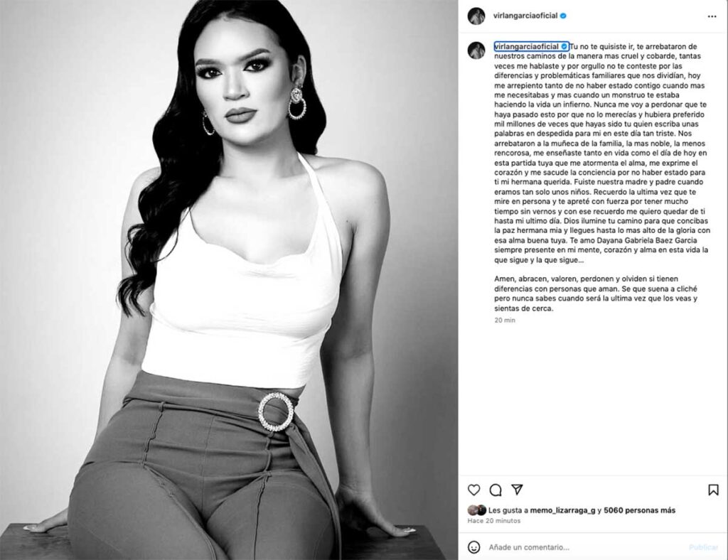
Task: Like the post with heart icon
Action: click(x=473, y=490)
